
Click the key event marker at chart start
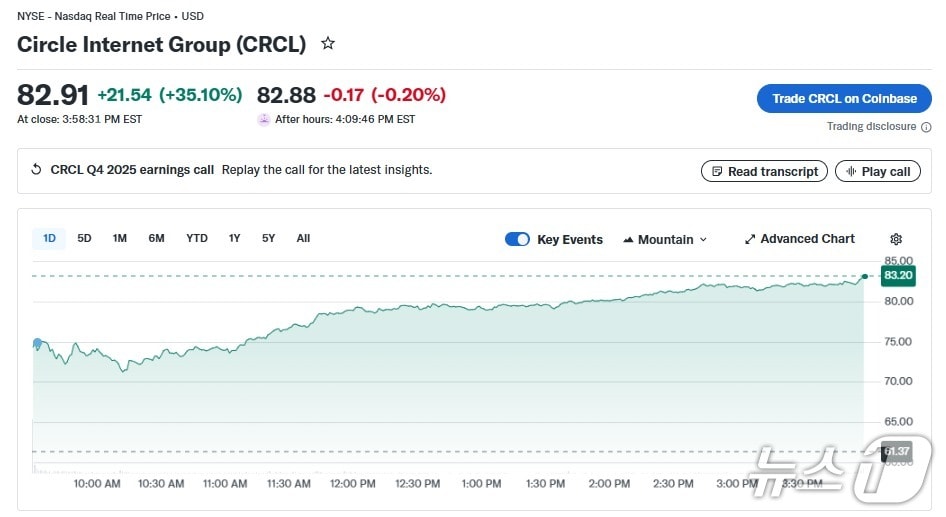(38, 343)
